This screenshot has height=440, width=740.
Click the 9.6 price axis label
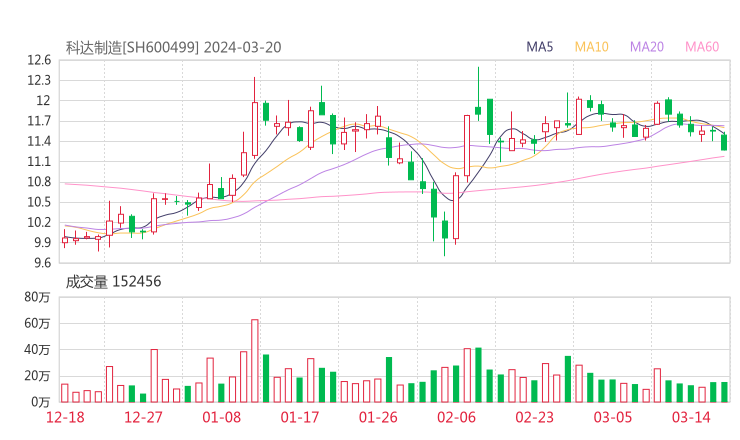[42, 263]
